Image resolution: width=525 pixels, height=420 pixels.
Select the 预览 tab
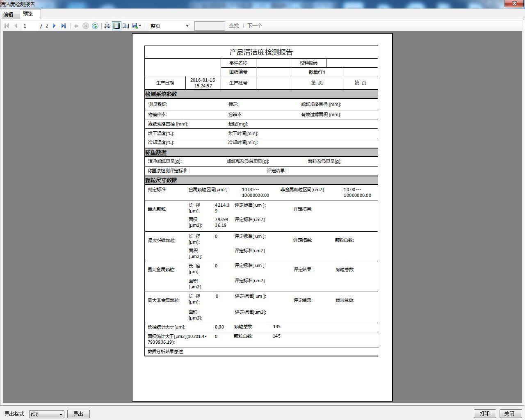pyautogui.click(x=28, y=14)
